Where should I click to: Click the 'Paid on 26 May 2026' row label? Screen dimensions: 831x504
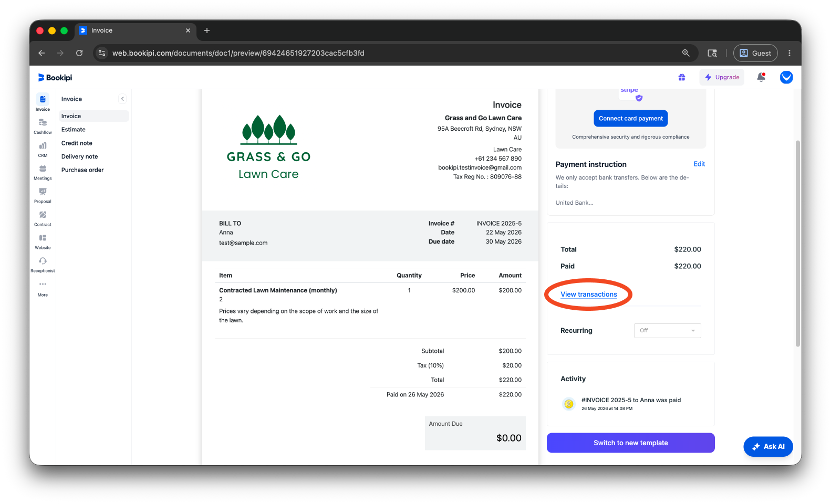click(415, 395)
